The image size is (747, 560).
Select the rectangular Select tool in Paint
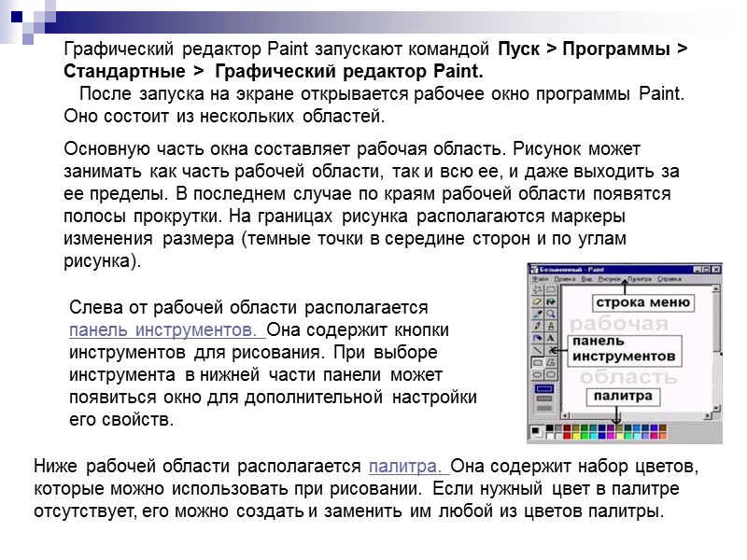pyautogui.click(x=551, y=289)
